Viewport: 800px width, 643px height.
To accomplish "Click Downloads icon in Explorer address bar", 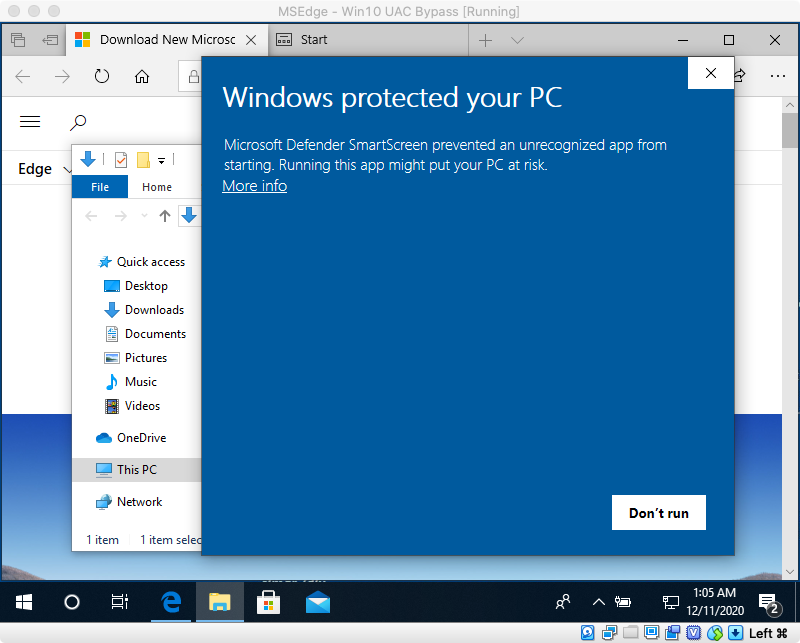I will (189, 215).
